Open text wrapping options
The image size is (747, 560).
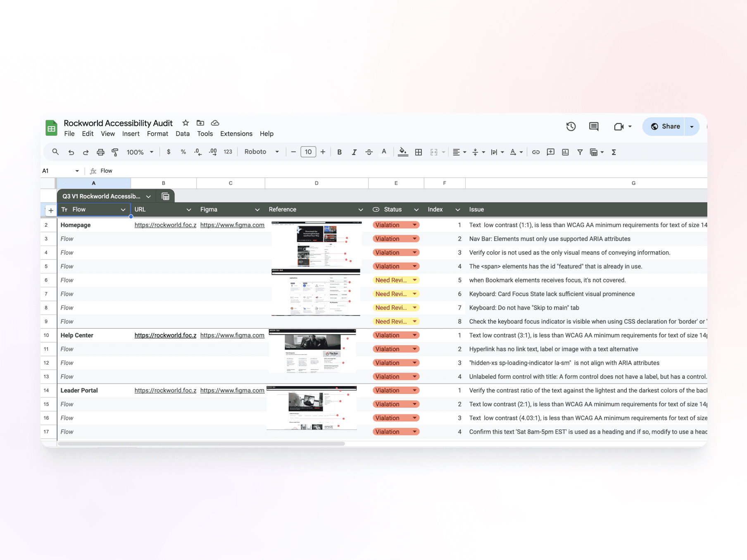click(x=497, y=152)
